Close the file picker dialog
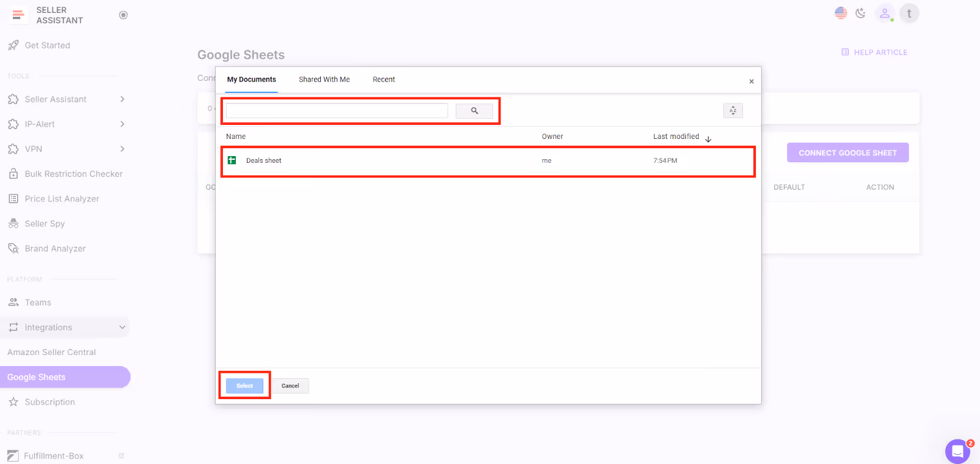Image resolution: width=980 pixels, height=464 pixels. 752,81
